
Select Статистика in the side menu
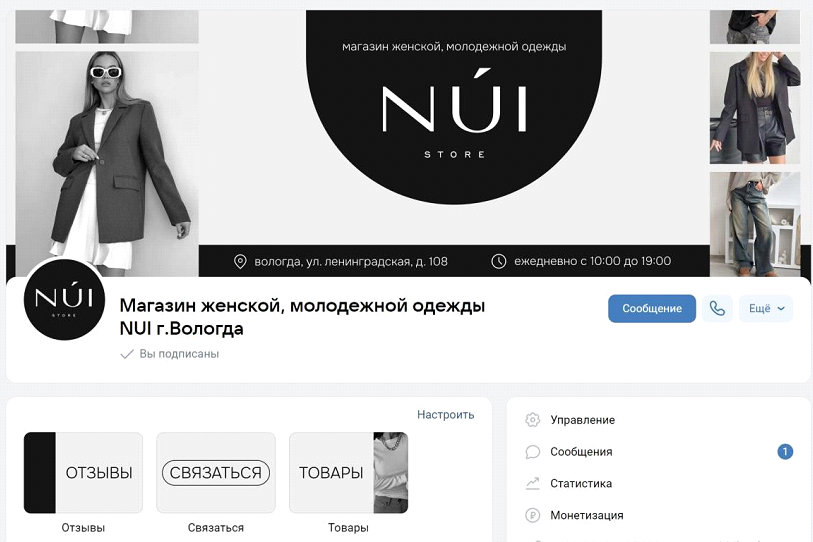click(581, 483)
